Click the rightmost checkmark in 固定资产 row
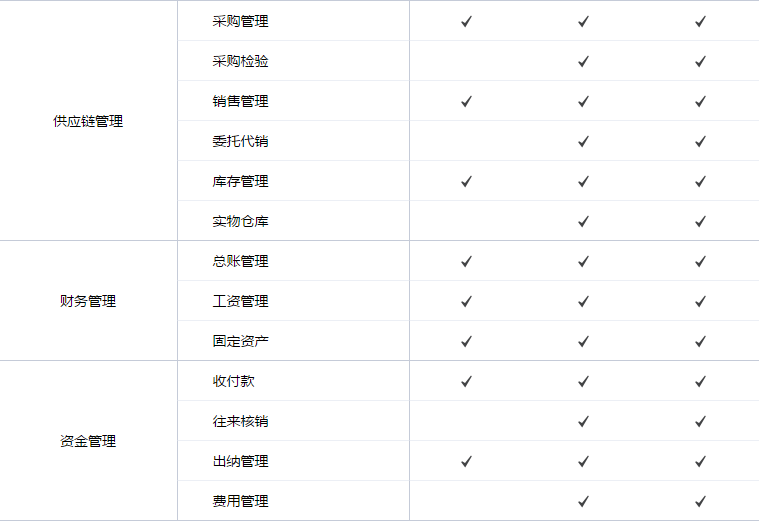Image resolution: width=764 pixels, height=521 pixels. pos(700,341)
